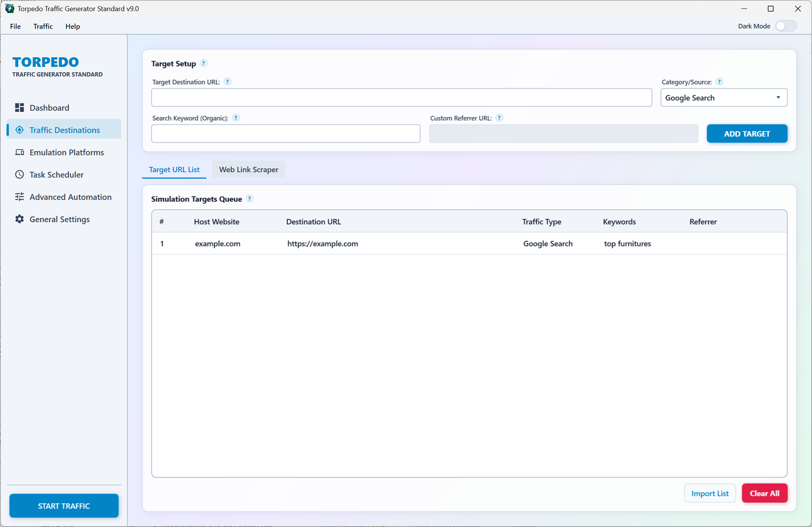Show help for Target Destination URL
This screenshot has width=812, height=527.
point(228,81)
